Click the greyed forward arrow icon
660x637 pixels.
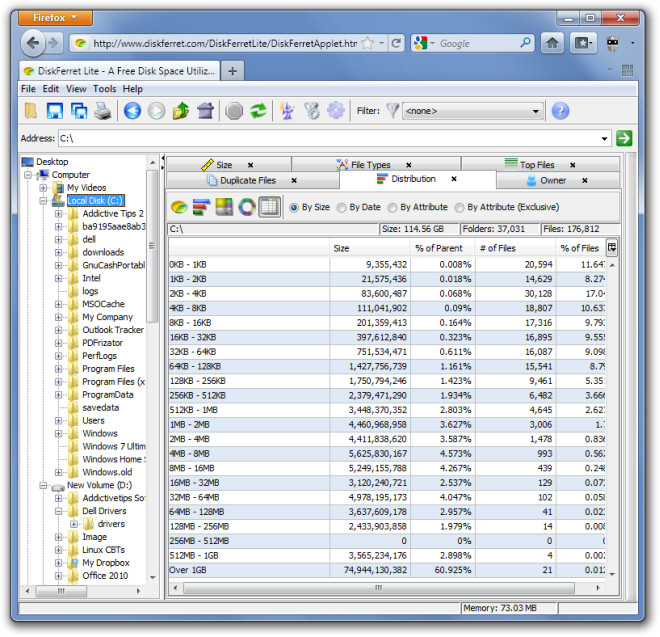tap(156, 111)
